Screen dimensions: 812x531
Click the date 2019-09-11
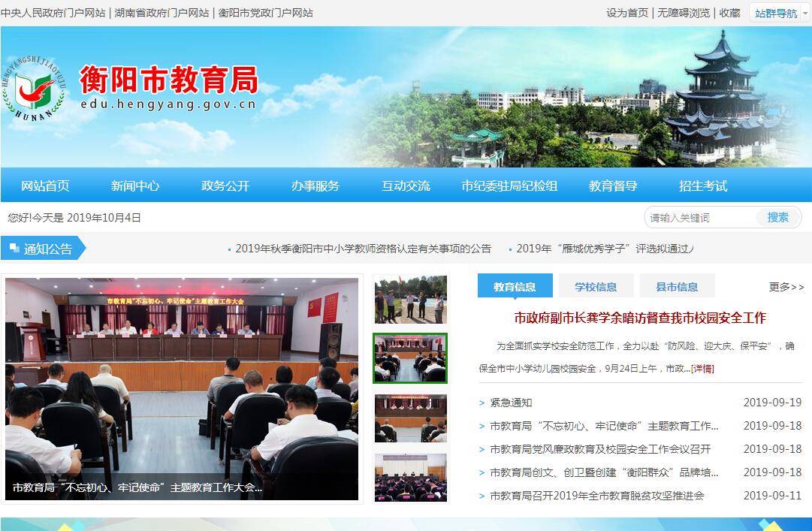773,496
